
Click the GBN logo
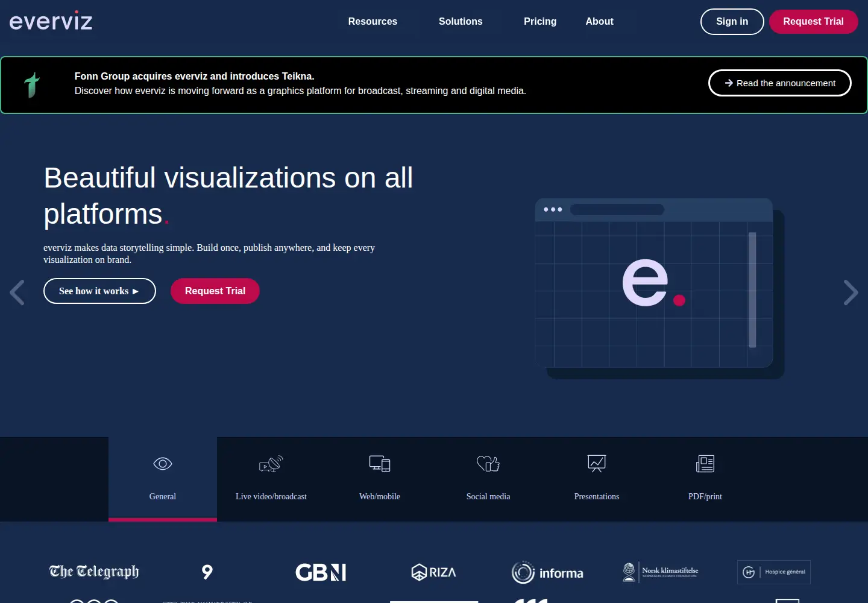(x=321, y=572)
